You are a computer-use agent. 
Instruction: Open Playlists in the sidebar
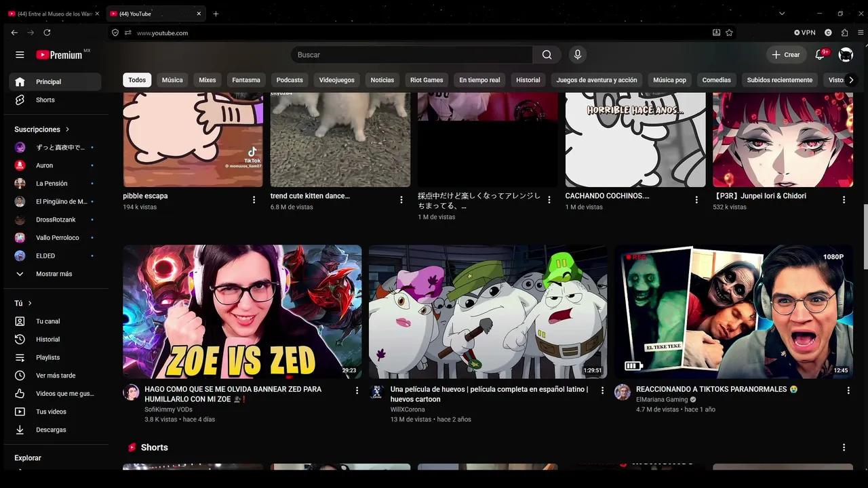[x=55, y=357]
